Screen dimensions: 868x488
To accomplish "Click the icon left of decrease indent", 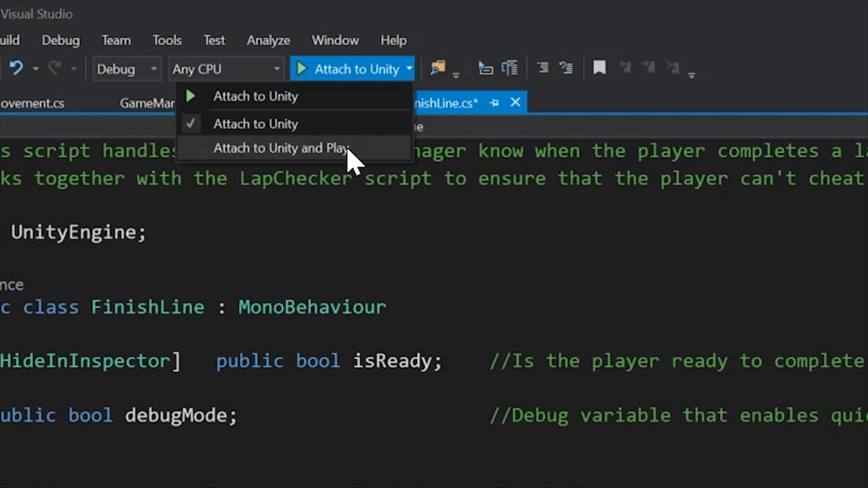I will click(x=509, y=68).
